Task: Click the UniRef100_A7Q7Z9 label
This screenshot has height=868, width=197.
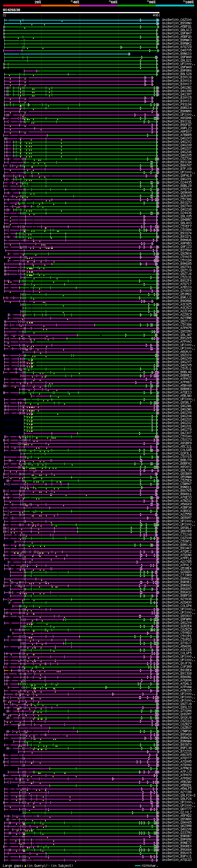Action: [x=177, y=47]
